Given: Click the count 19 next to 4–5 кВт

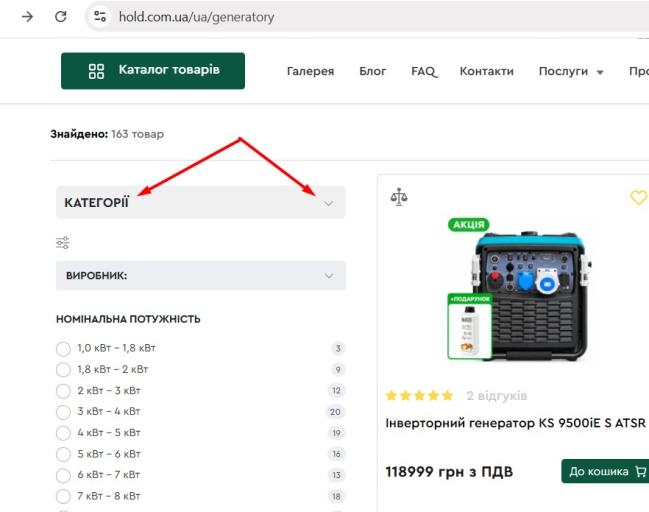Looking at the screenshot, I should pos(337,433).
